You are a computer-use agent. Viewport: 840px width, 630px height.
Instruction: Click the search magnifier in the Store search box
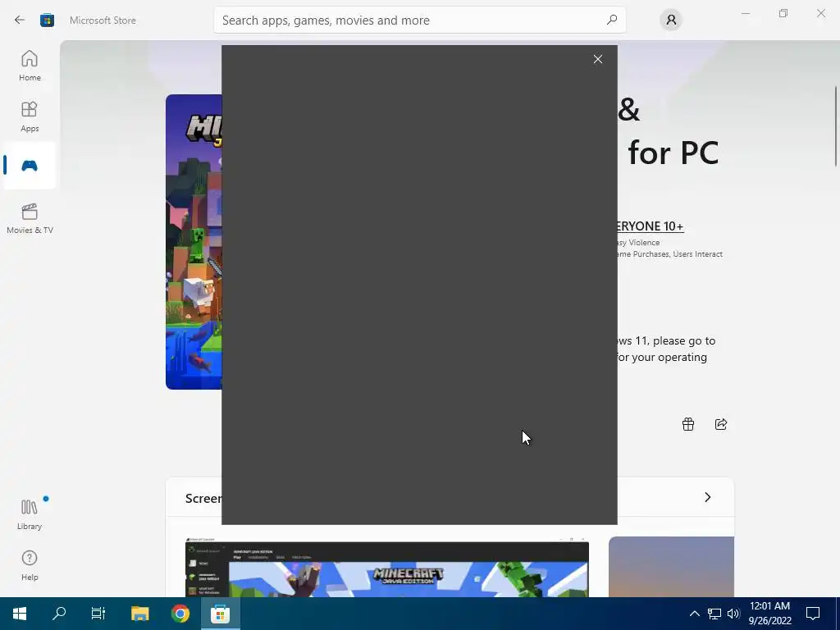[x=611, y=20]
